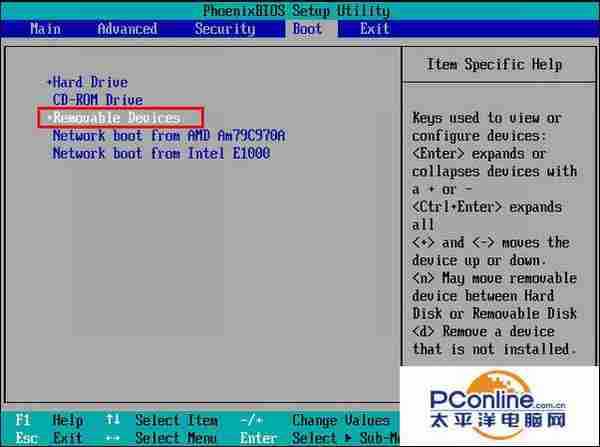Choose Network boot from Intel E1000
600x447 pixels.
tap(161, 154)
